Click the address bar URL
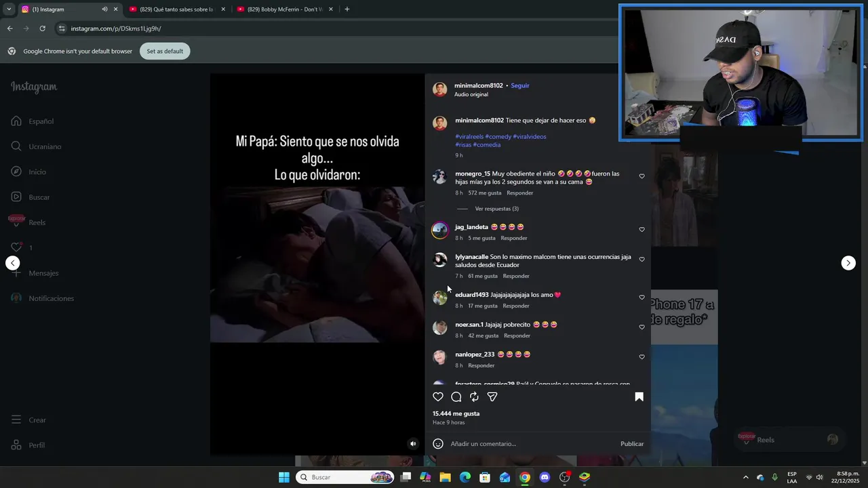Image resolution: width=868 pixels, height=488 pixels. pos(116,28)
